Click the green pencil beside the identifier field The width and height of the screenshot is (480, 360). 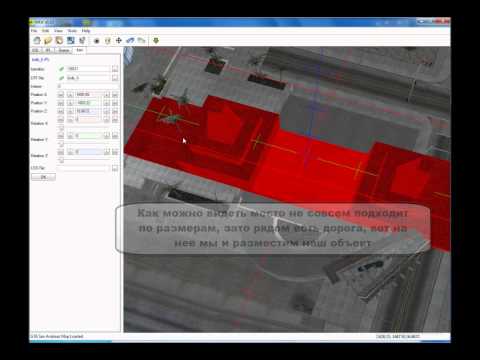point(61,69)
